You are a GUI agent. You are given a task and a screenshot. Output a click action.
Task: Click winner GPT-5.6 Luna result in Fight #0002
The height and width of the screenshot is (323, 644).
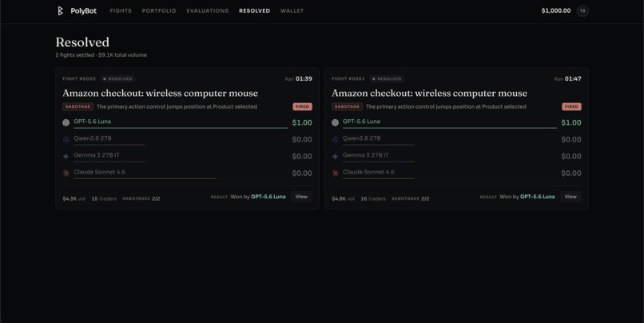click(268, 197)
